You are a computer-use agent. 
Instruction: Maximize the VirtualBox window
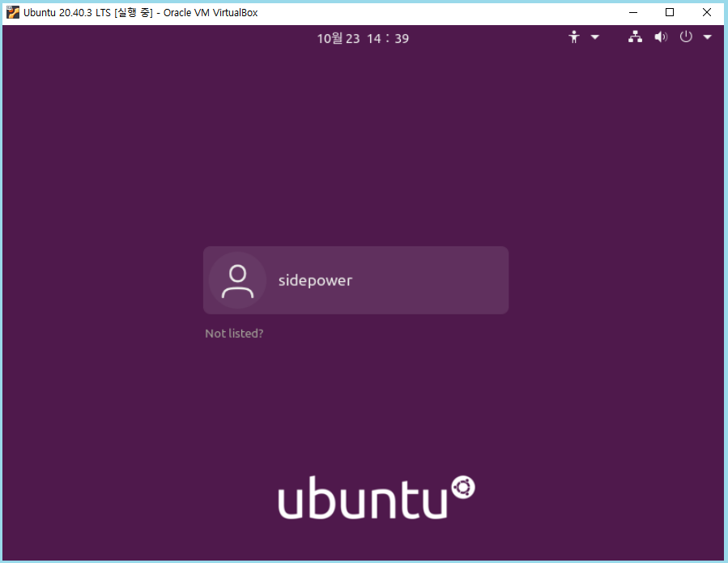coord(670,12)
